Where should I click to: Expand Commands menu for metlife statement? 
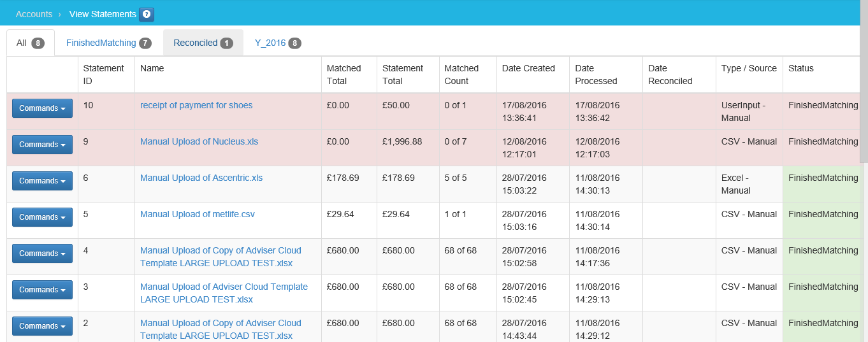coord(42,217)
